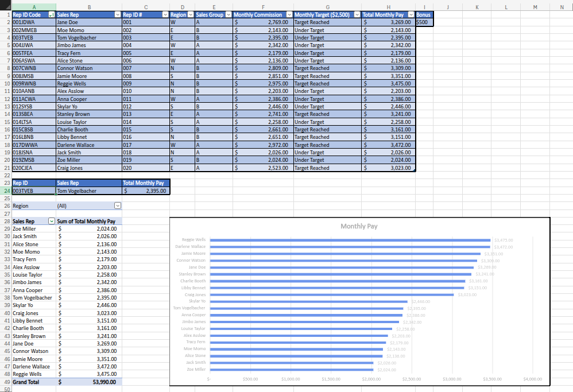Click Craig Jones in the main table

89,168
